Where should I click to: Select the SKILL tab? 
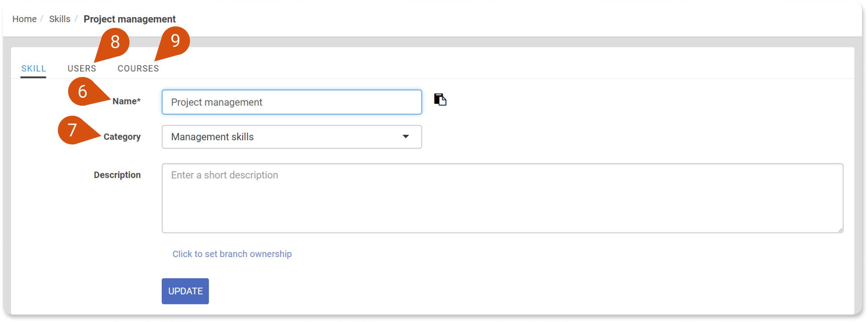(34, 69)
